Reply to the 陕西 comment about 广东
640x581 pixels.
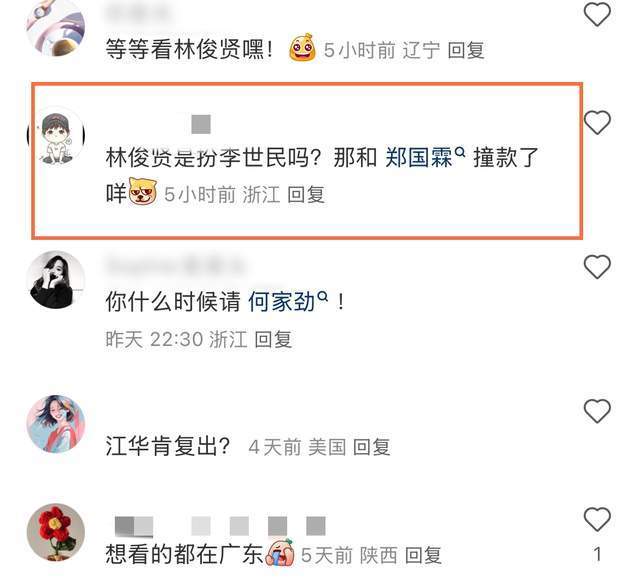(423, 555)
